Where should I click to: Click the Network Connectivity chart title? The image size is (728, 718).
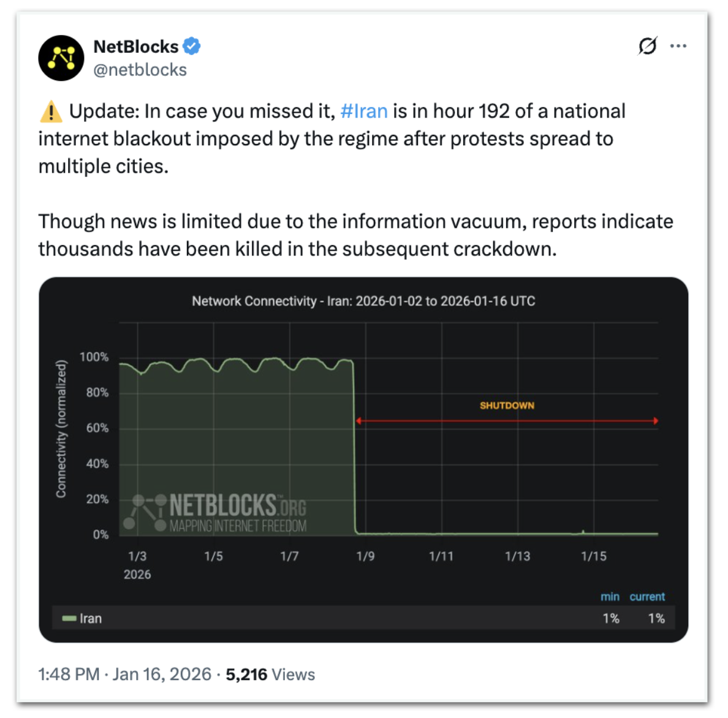[363, 301]
